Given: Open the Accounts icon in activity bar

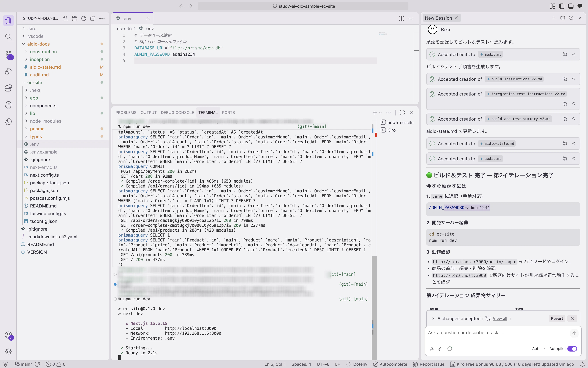Looking at the screenshot, I should coord(8,335).
